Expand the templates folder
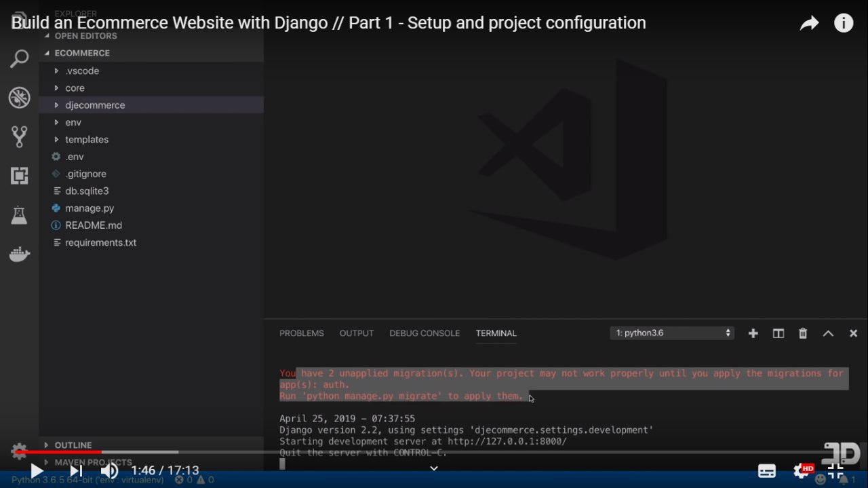The width and height of the screenshot is (868, 488). (151, 140)
